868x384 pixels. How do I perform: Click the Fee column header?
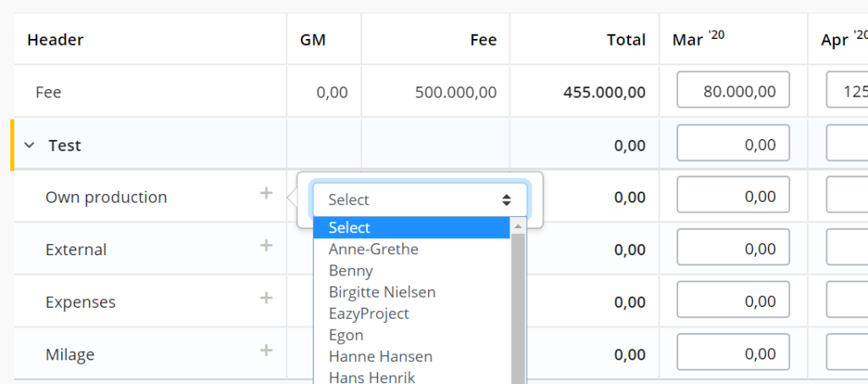(x=483, y=39)
